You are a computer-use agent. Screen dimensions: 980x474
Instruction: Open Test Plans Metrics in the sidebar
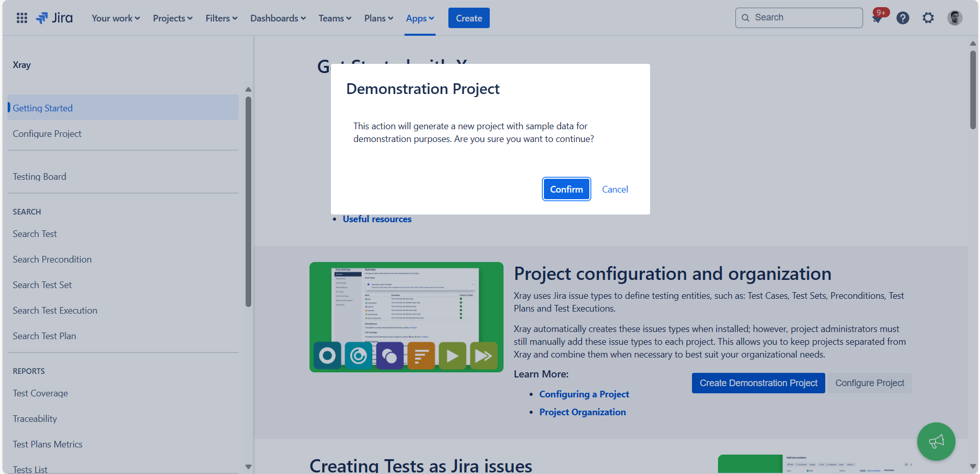(x=123, y=444)
